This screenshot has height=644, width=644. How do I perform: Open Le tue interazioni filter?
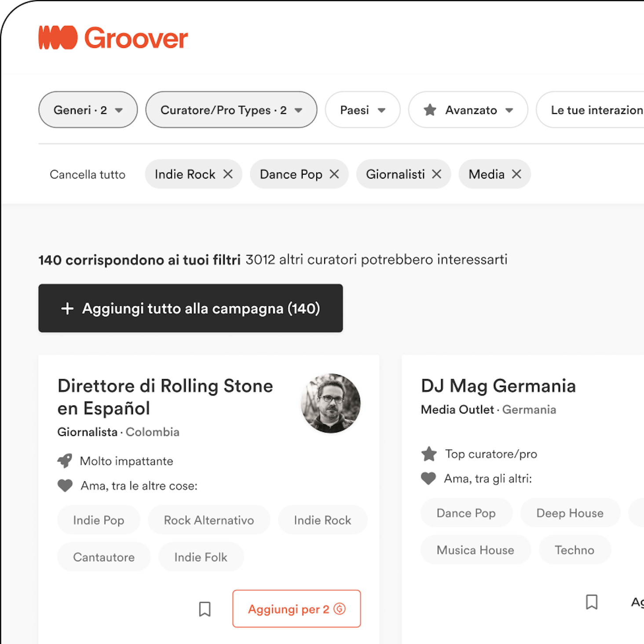[x=590, y=110]
